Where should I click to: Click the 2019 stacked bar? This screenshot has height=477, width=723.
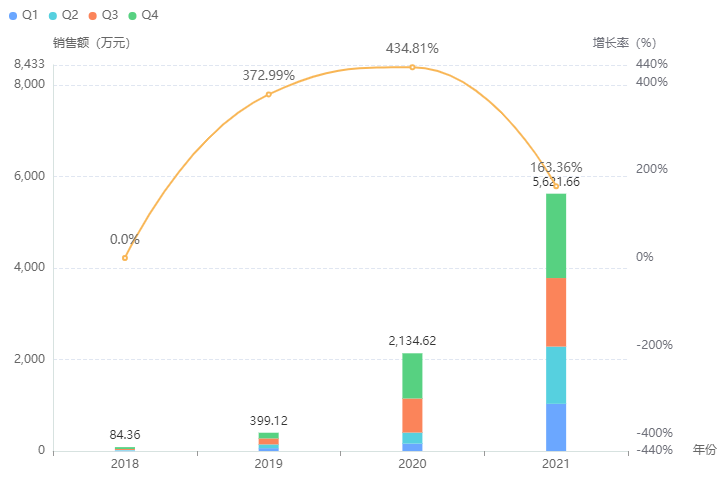pyautogui.click(x=269, y=441)
